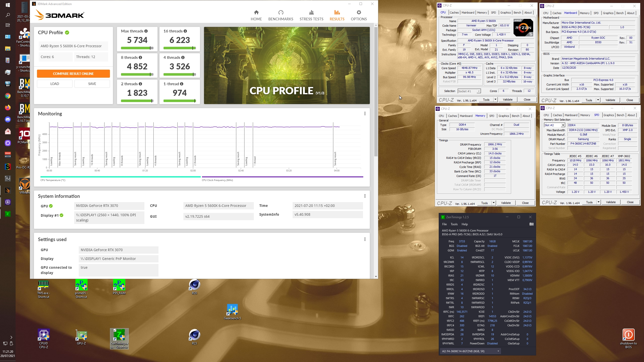This screenshot has width=644, height=362.
Task: Open the GPU-Z desktop shortcut
Action: (82, 337)
